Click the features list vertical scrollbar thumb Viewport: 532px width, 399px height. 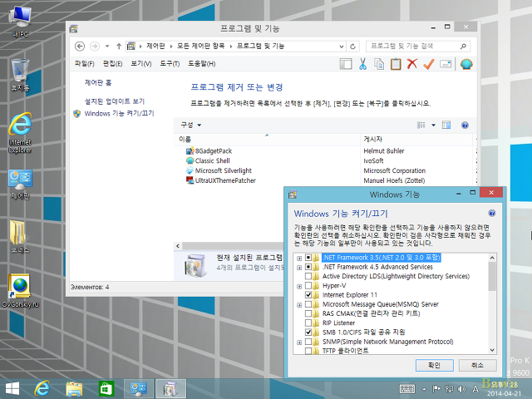pyautogui.click(x=492, y=277)
